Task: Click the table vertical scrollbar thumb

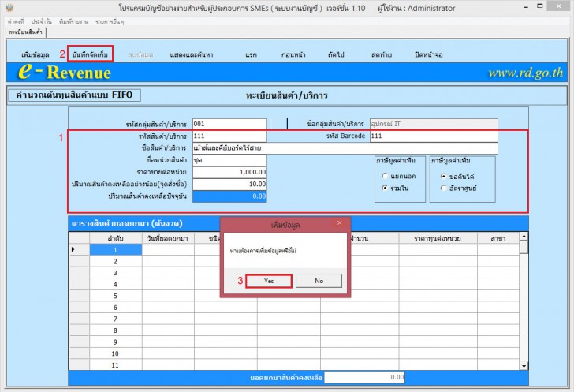Action: pos(524,248)
